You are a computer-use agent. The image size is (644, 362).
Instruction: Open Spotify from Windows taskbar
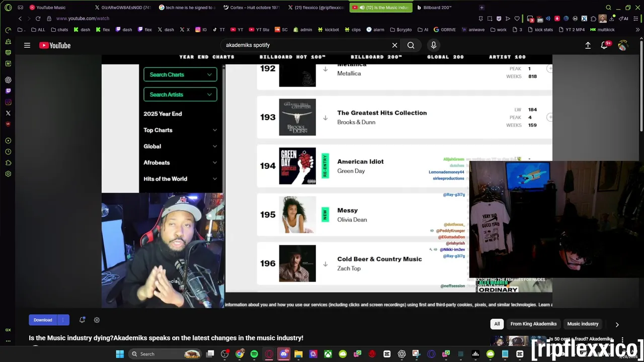254,354
